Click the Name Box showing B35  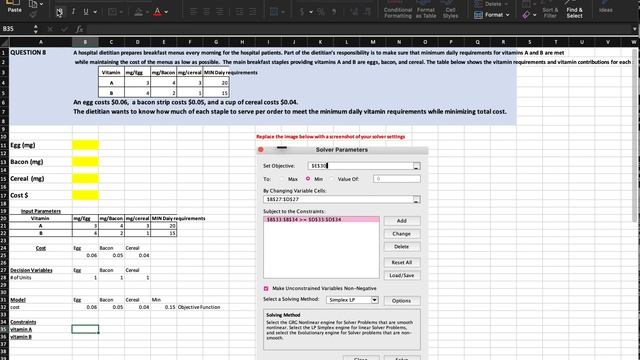click(16, 29)
